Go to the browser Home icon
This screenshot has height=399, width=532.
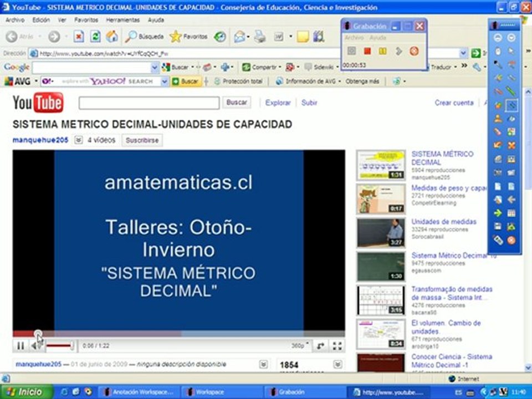tap(112, 37)
